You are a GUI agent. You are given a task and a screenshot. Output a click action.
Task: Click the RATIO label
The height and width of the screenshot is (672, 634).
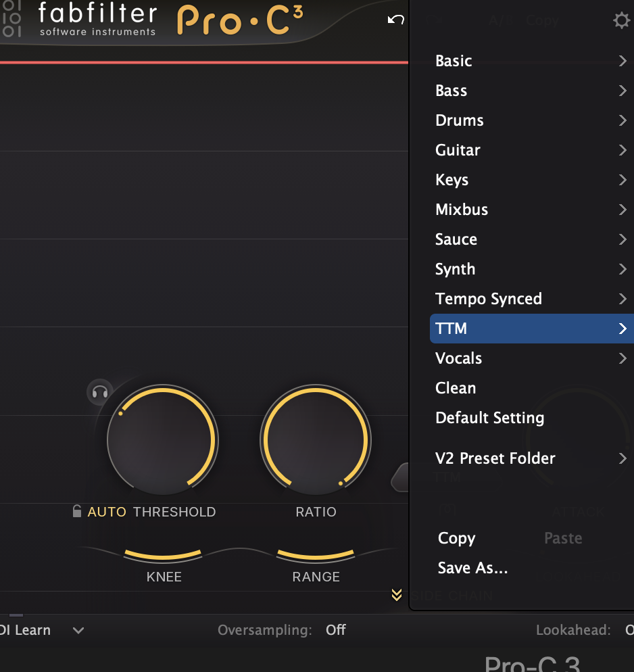point(316,512)
